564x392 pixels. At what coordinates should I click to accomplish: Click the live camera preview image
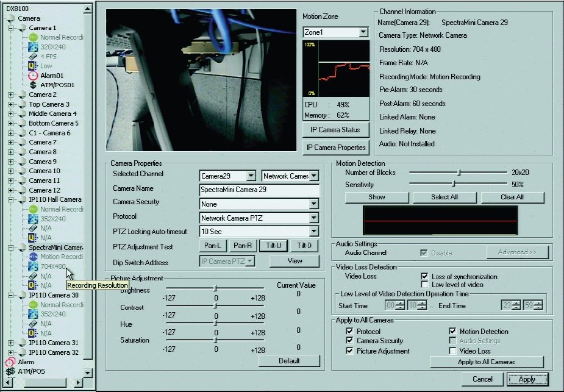coord(201,80)
